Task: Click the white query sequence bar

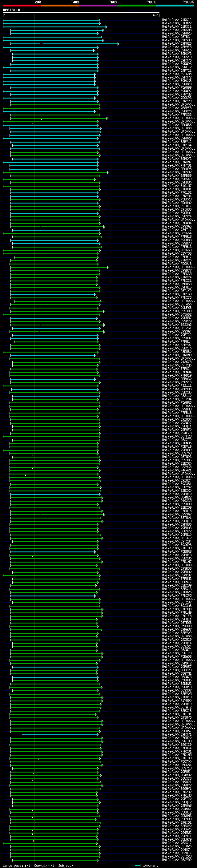Action: 81,13
